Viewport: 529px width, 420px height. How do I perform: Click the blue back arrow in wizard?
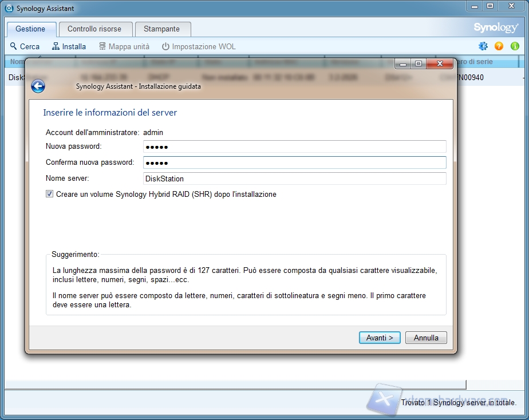pos(38,86)
